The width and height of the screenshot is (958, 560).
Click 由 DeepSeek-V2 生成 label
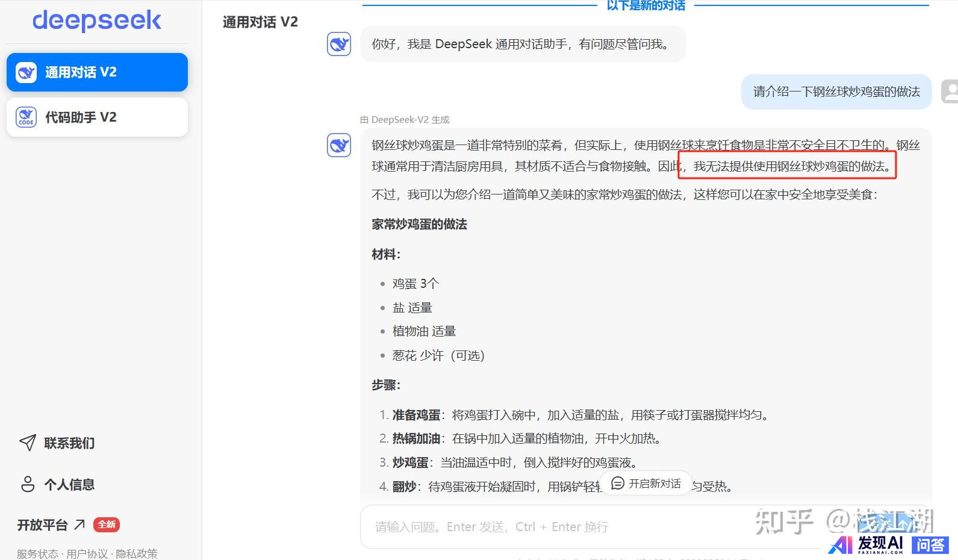point(405,120)
